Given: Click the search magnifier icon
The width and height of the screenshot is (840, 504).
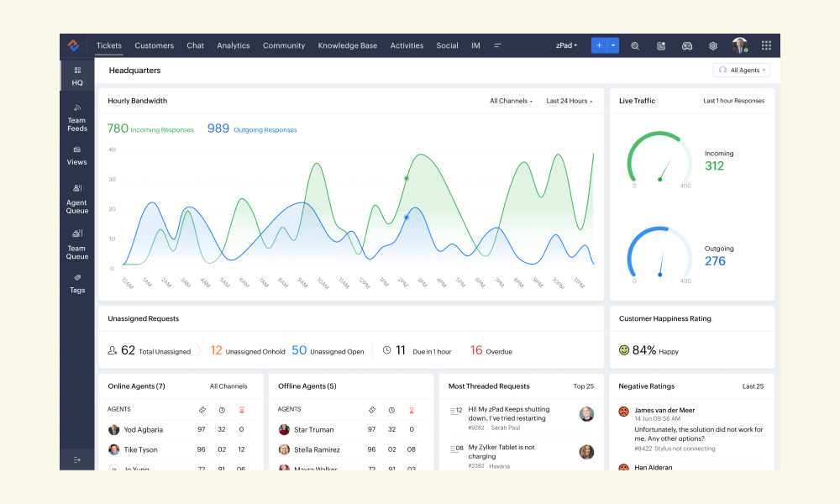Looking at the screenshot, I should pos(635,46).
